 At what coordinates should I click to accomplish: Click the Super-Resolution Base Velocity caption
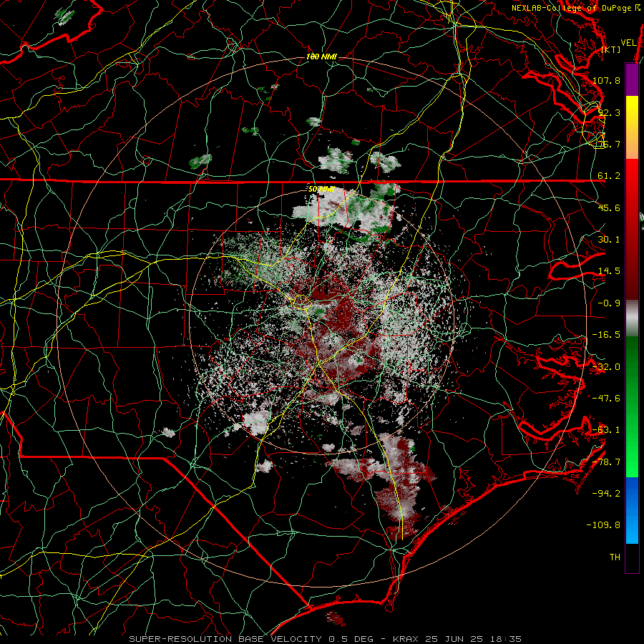[x=326, y=639]
